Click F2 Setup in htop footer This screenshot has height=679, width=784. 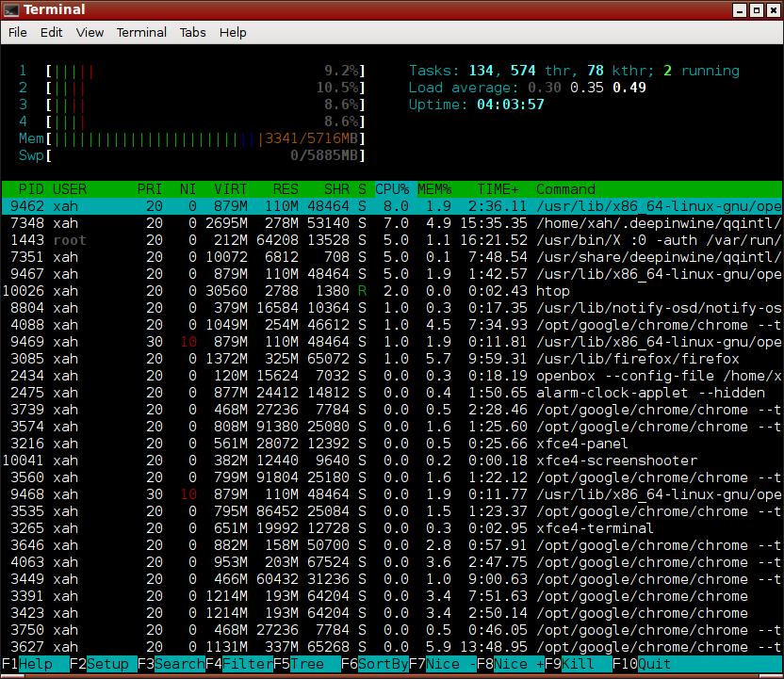click(104, 664)
